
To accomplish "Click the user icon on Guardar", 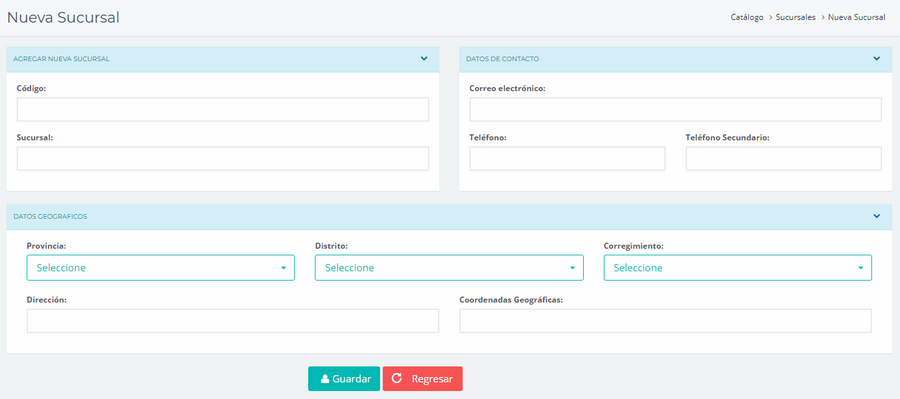I will click(x=325, y=379).
